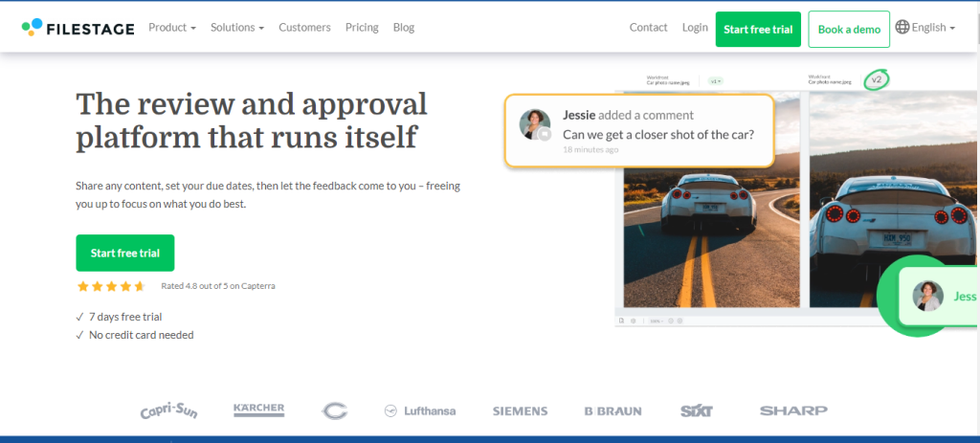Click the zoom-out minus icon in the mockup toolbar
The image size is (980, 443).
click(x=671, y=321)
